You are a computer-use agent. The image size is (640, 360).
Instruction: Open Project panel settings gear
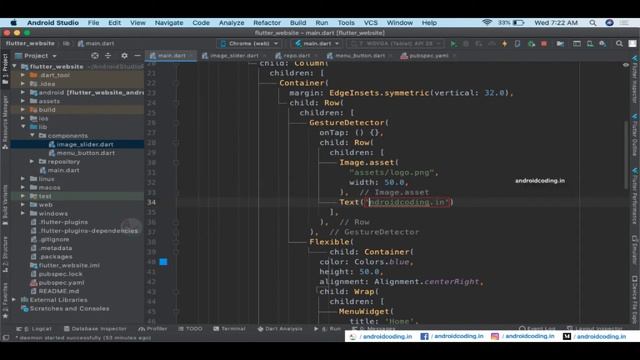click(124, 56)
